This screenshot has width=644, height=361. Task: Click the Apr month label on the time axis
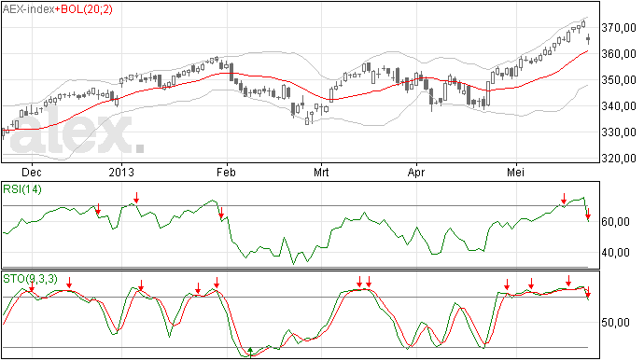click(416, 172)
